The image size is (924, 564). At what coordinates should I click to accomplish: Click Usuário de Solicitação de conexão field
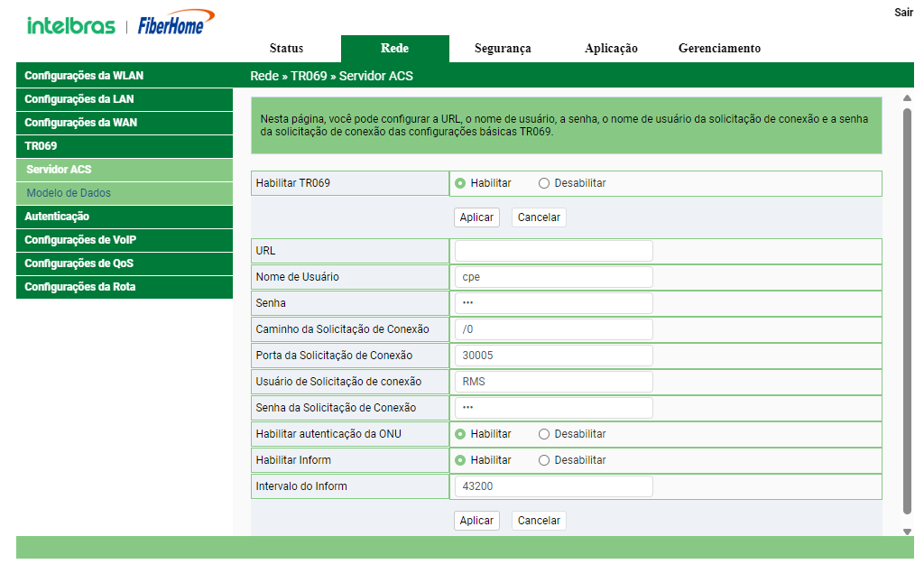[553, 382]
